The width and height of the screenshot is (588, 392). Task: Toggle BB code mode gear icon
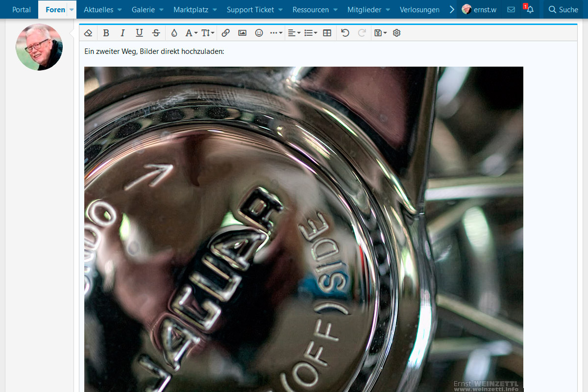point(397,33)
